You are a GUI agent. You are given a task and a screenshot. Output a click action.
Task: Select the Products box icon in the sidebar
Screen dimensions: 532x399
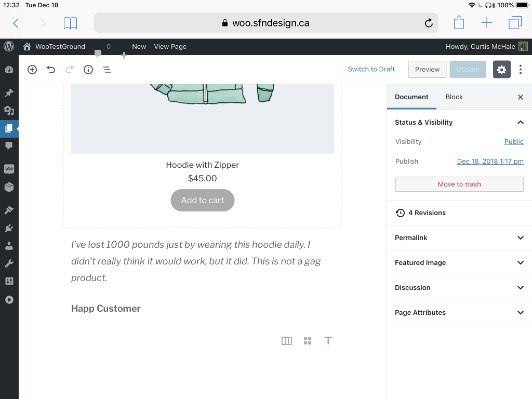tap(9, 187)
